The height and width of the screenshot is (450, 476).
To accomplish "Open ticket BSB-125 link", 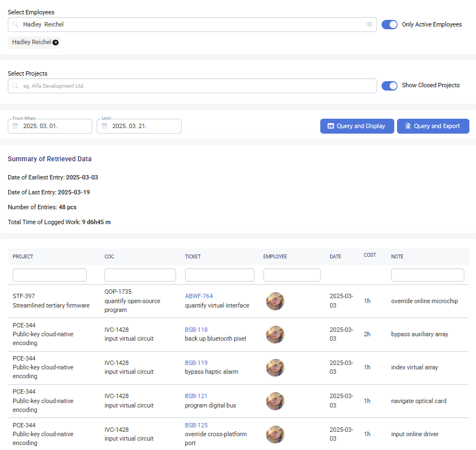I will [196, 425].
